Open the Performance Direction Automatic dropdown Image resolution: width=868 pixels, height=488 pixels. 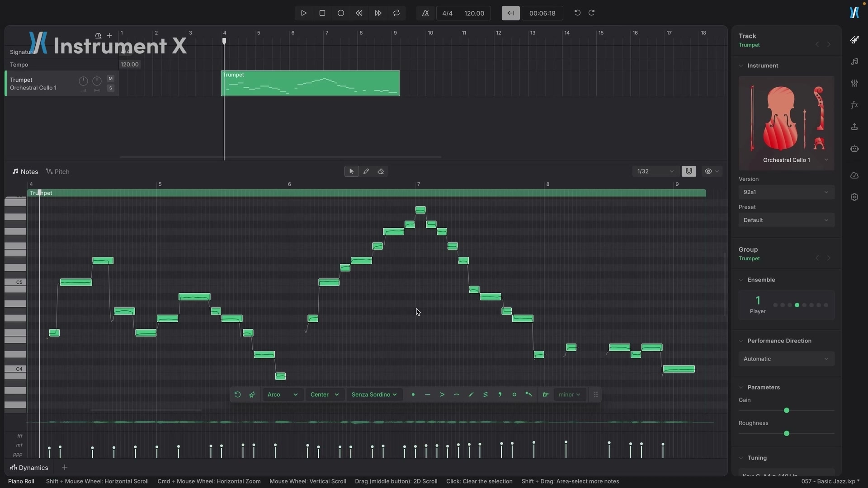786,359
